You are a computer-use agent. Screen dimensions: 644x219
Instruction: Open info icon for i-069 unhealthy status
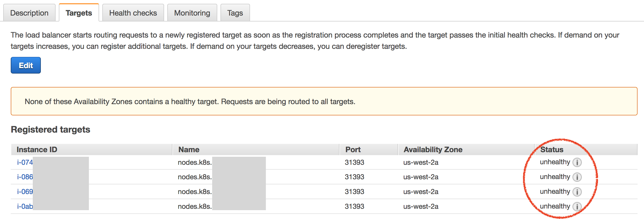pyautogui.click(x=577, y=192)
